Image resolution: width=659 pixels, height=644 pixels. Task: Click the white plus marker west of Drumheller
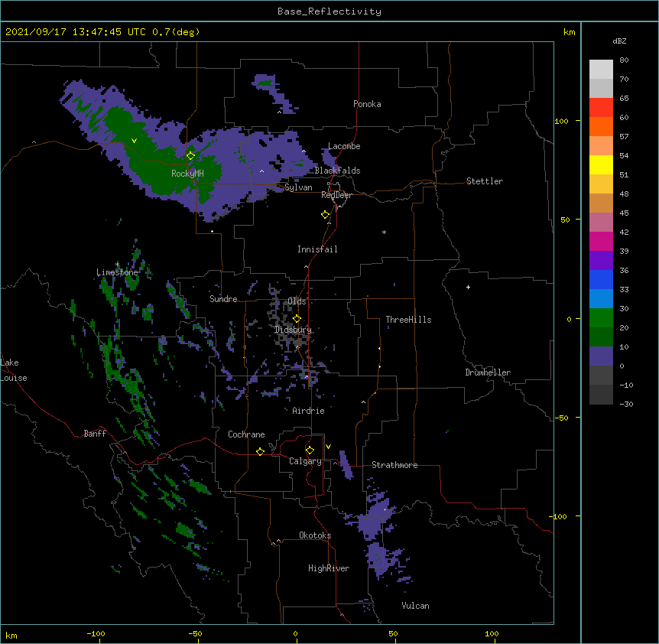(x=468, y=287)
